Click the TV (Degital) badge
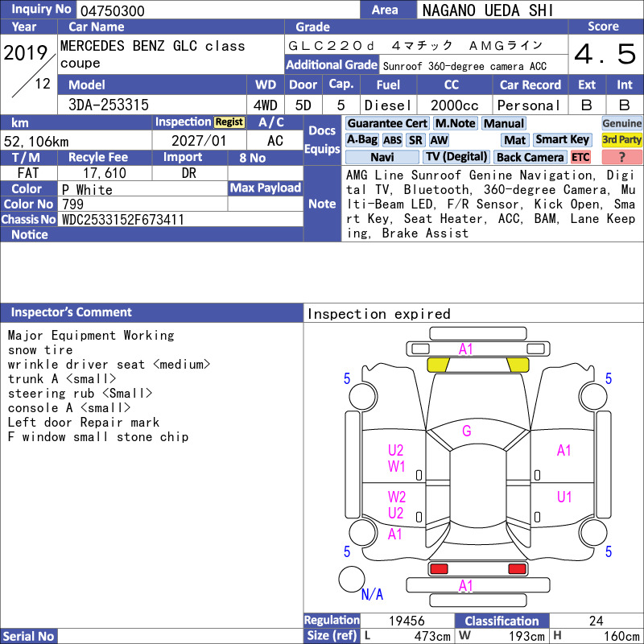 (x=456, y=157)
